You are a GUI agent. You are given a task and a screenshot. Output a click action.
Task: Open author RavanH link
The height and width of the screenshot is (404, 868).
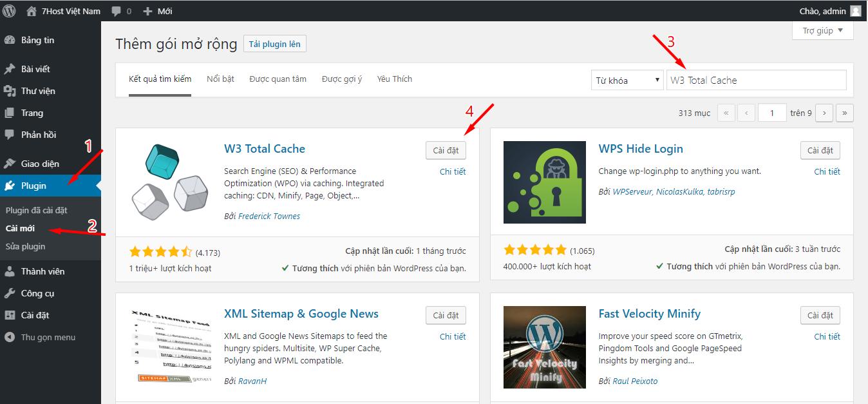pyautogui.click(x=252, y=381)
